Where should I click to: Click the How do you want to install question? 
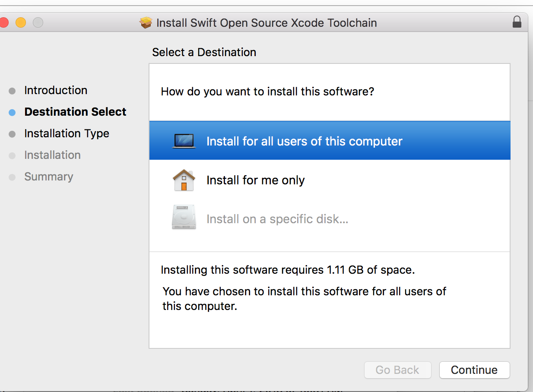click(x=267, y=92)
